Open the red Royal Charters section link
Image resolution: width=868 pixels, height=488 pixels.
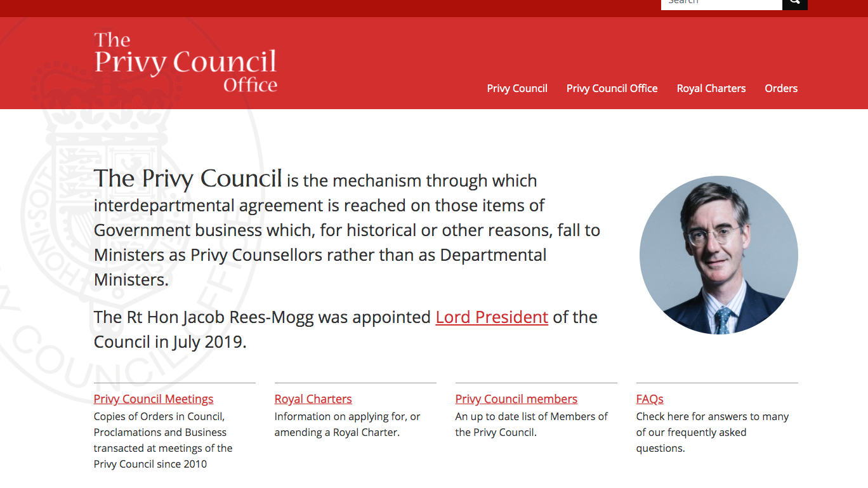313,399
